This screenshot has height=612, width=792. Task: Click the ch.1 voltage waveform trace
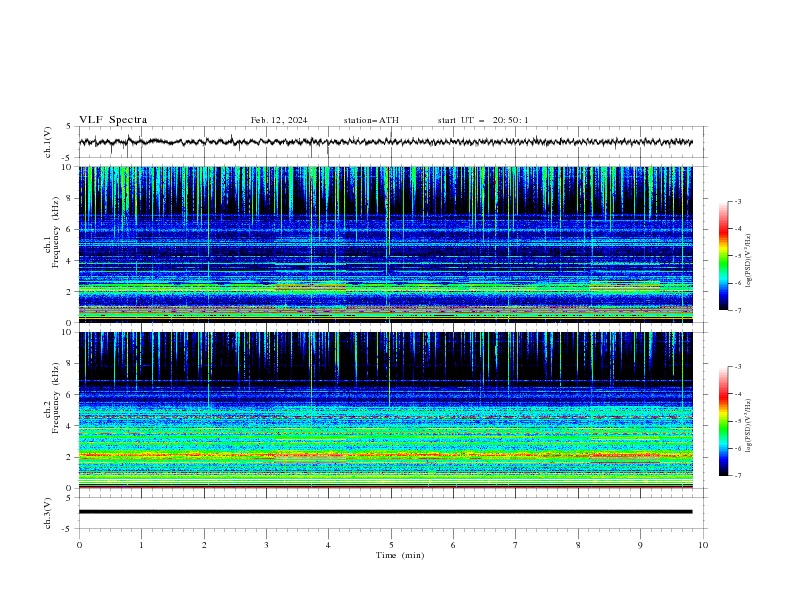[385, 142]
